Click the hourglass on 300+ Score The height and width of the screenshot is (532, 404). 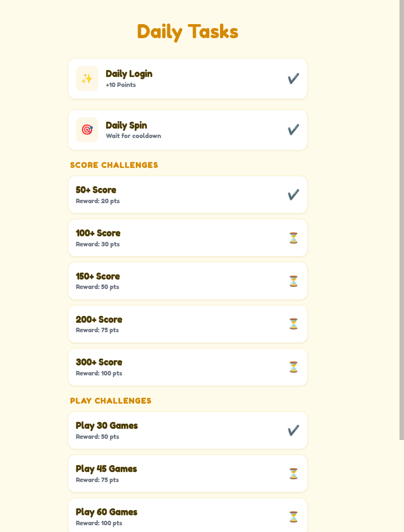coord(293,367)
